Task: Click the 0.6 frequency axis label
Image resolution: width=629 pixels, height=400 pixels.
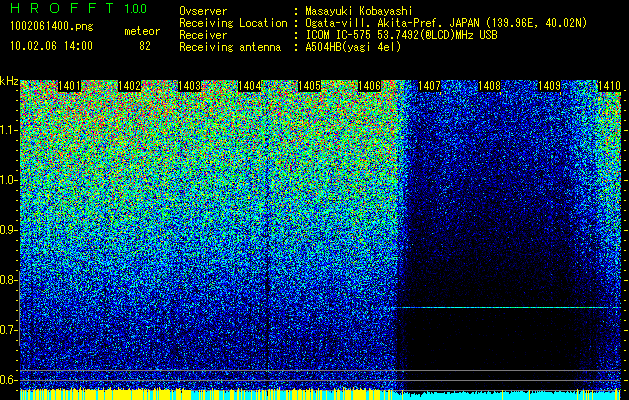Action: [9, 380]
